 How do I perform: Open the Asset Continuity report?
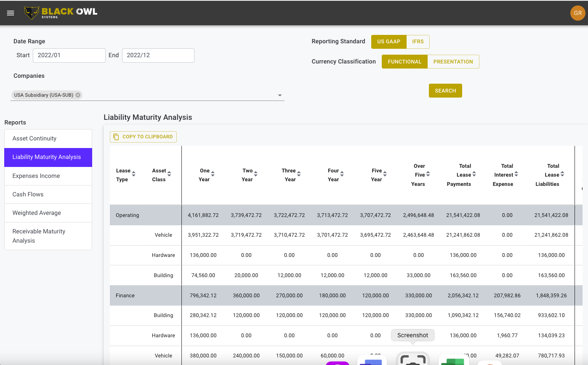(48, 138)
